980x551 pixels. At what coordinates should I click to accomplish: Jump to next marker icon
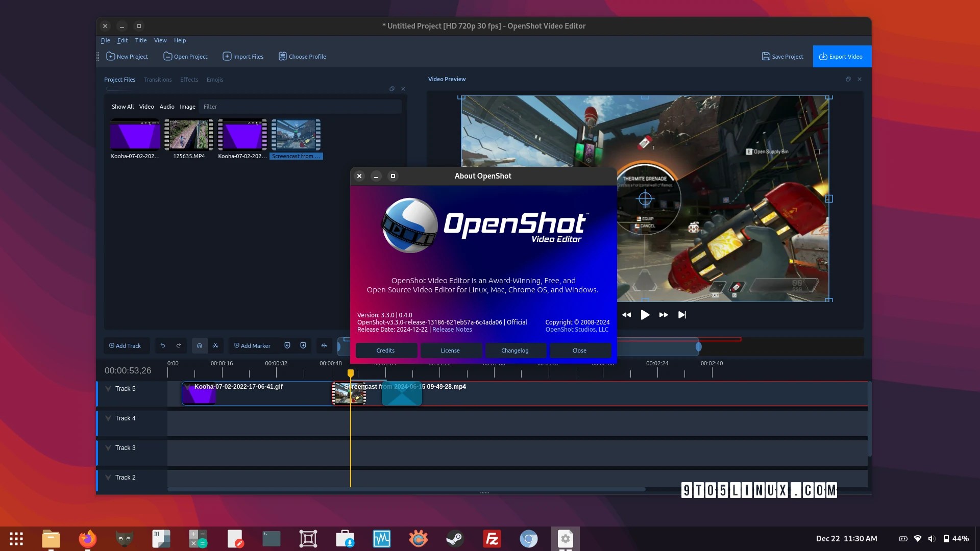pyautogui.click(x=303, y=345)
